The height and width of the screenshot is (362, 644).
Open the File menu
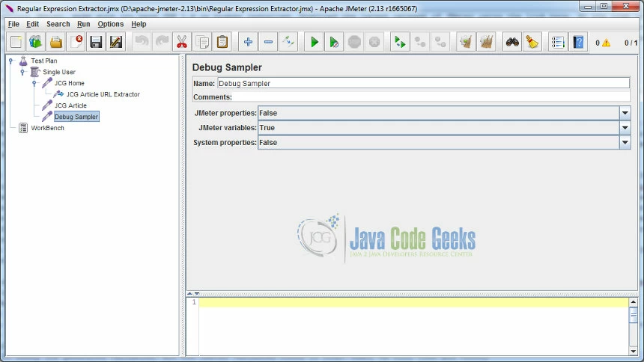[13, 24]
